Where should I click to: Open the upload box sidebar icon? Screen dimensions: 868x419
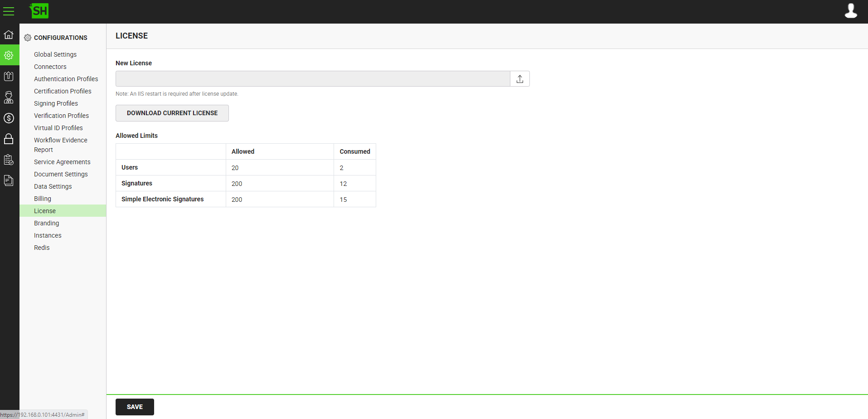tap(9, 76)
